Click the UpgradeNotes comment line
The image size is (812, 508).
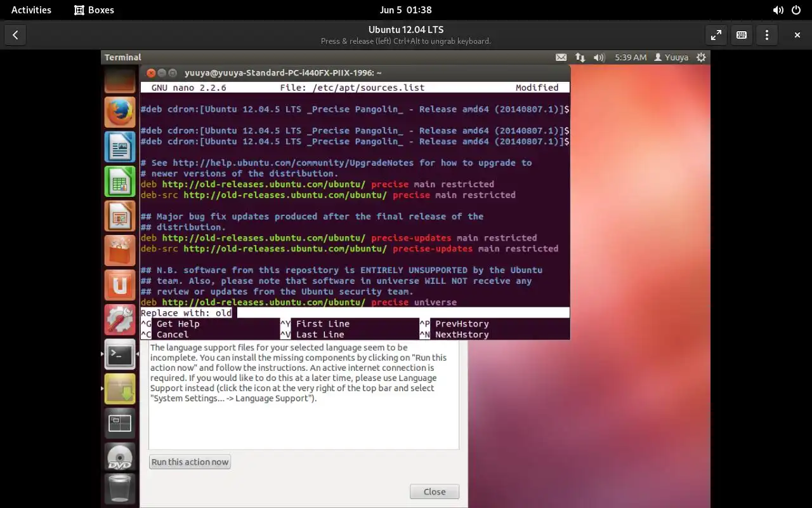pos(336,163)
